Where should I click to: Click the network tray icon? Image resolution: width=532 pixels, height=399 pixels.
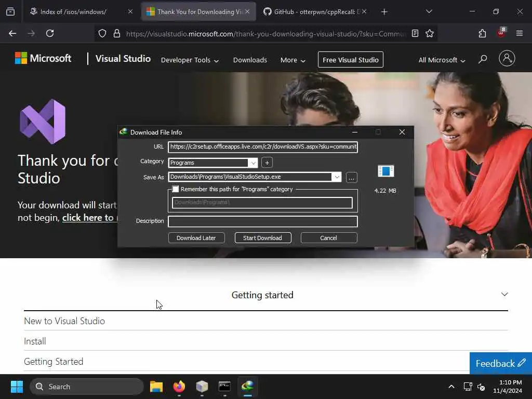(x=468, y=387)
